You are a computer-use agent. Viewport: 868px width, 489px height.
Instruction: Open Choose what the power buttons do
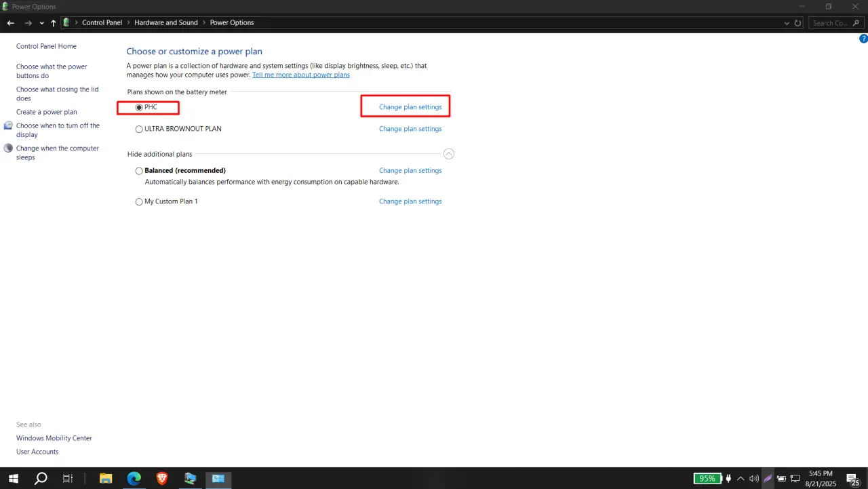click(x=52, y=71)
